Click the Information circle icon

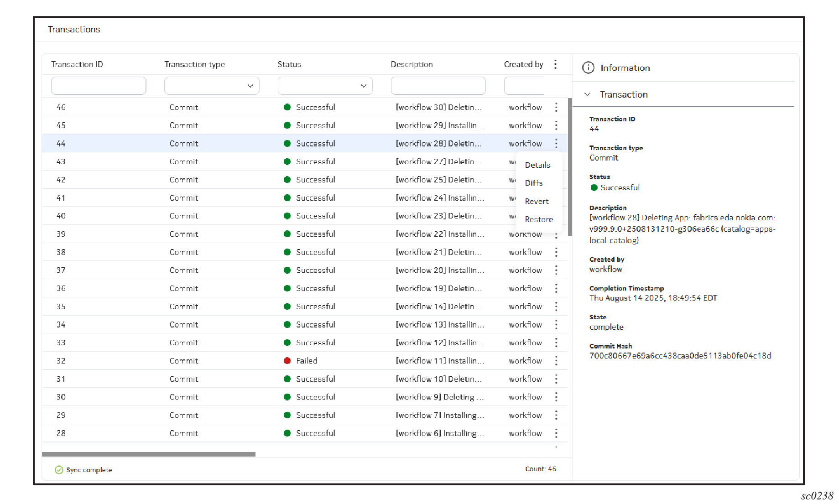click(588, 68)
